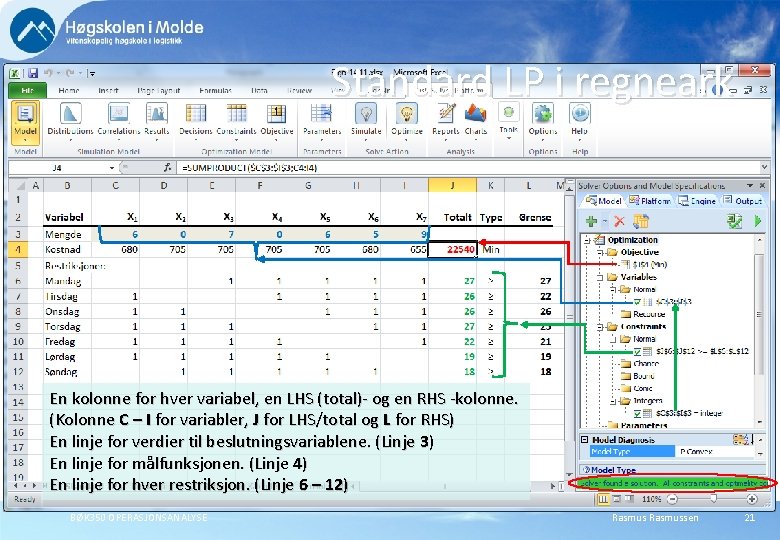The height and width of the screenshot is (540, 780).
Task: Select the Chance constraints folder
Action: pos(640,363)
